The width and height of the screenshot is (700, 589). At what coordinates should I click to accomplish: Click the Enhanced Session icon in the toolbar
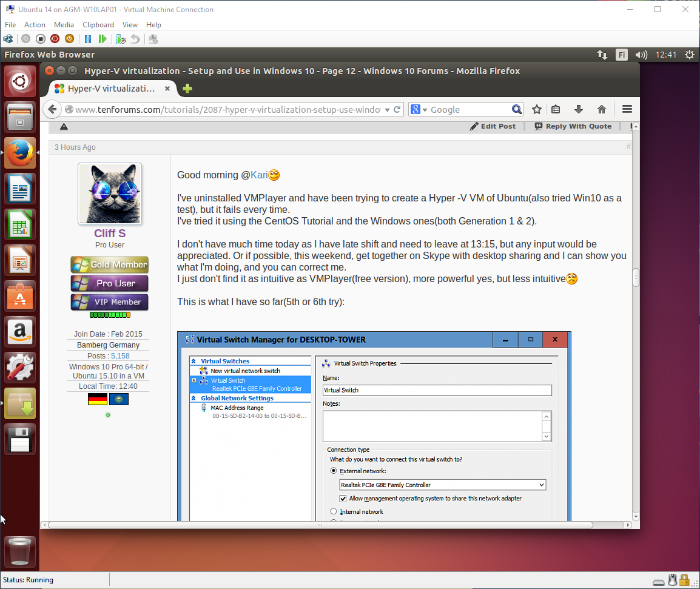[x=153, y=39]
